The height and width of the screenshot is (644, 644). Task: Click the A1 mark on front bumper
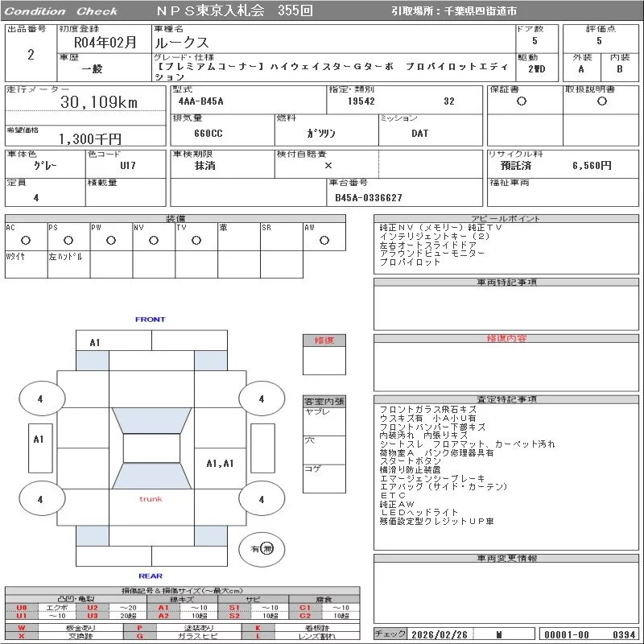tap(95, 343)
